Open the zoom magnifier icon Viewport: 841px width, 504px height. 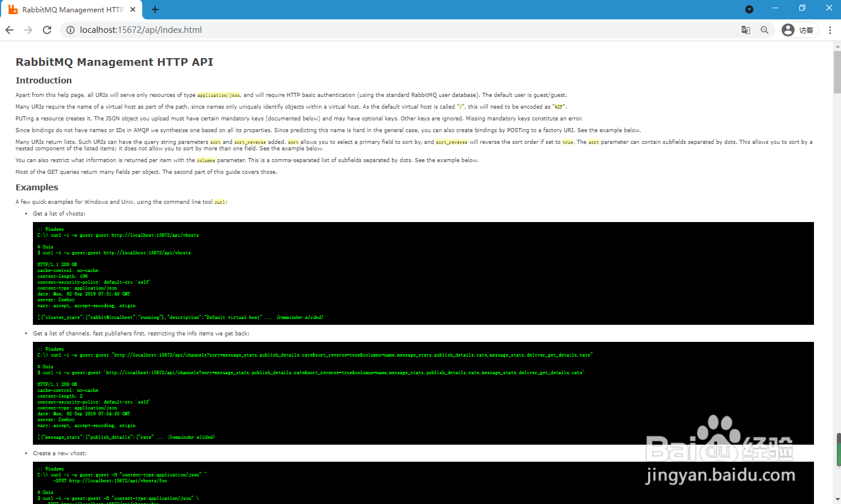[765, 30]
